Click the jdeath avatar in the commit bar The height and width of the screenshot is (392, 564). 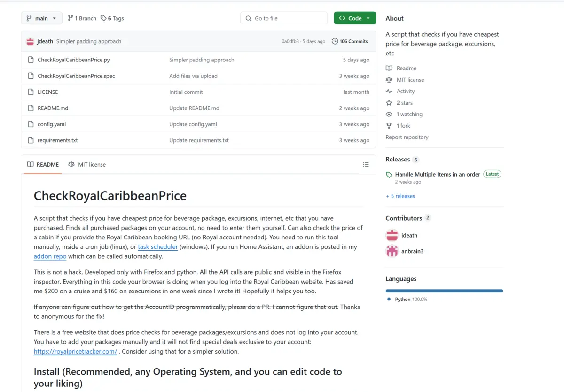(x=30, y=41)
